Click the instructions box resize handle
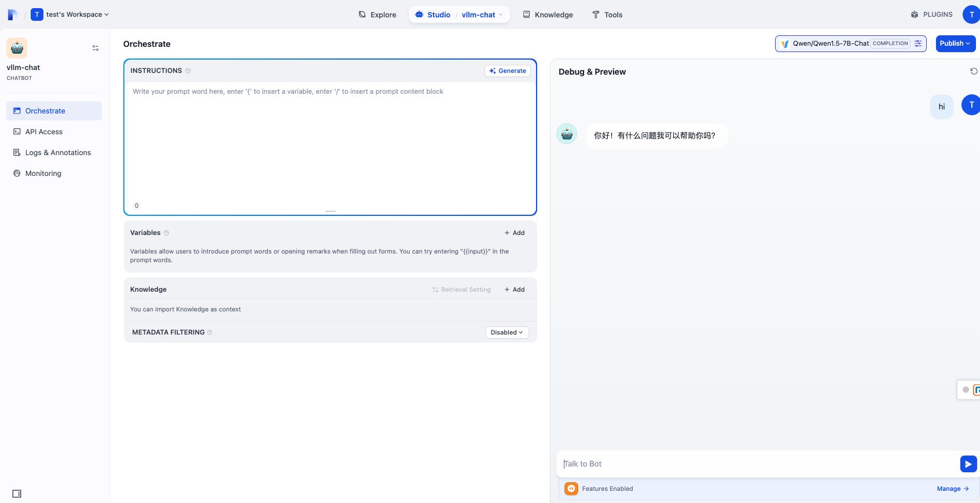Viewport: 980px width, 503px height. pos(331,211)
